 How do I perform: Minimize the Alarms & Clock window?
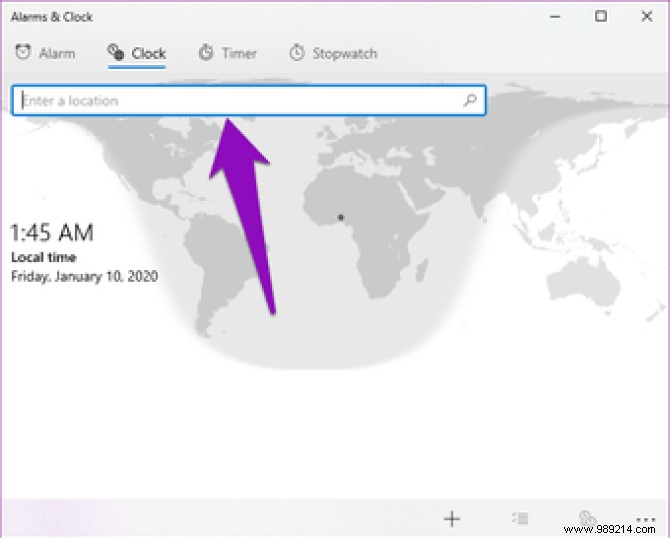pyautogui.click(x=555, y=17)
